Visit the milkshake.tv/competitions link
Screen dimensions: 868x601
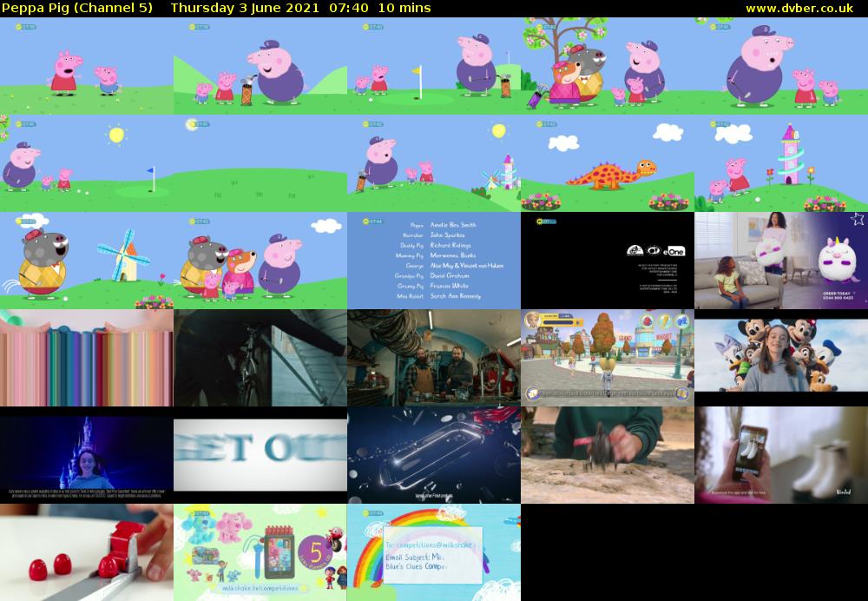click(x=260, y=589)
